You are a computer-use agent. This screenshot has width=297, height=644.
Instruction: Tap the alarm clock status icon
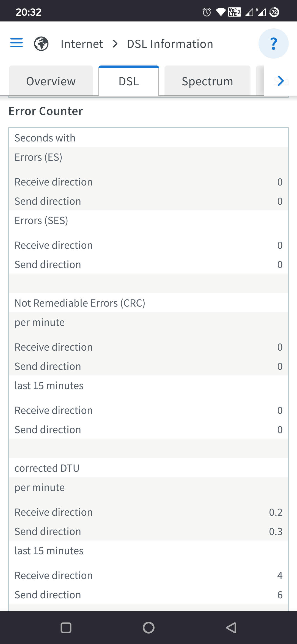[x=207, y=12]
